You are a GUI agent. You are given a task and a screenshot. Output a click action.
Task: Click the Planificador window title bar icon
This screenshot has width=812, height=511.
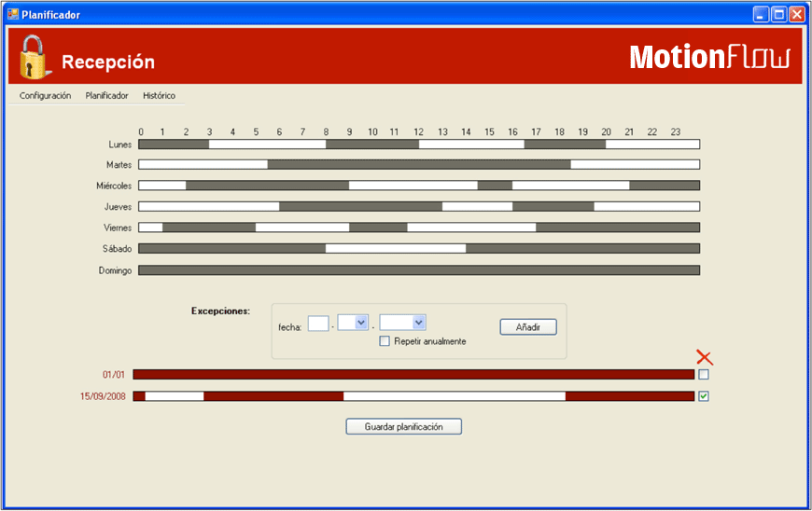point(13,15)
